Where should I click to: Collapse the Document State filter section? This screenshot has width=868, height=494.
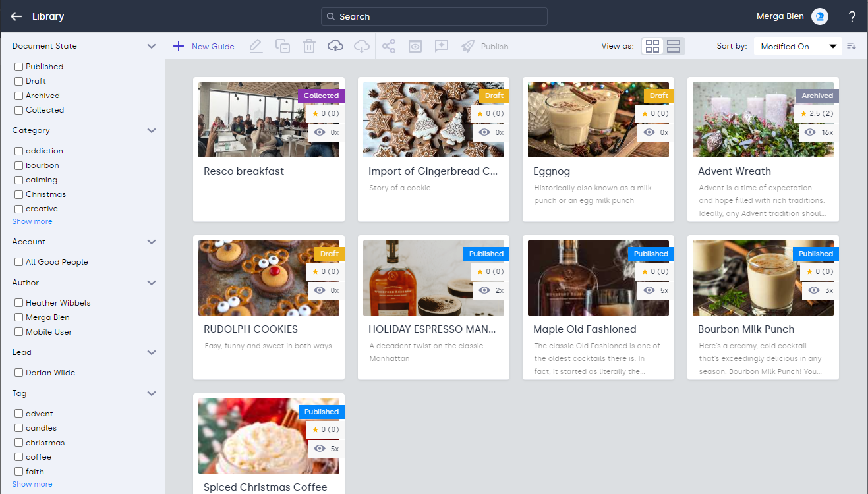152,46
